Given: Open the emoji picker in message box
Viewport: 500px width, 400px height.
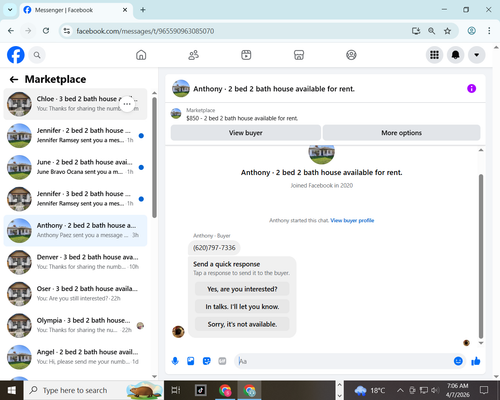Looking at the screenshot, I should (x=458, y=361).
